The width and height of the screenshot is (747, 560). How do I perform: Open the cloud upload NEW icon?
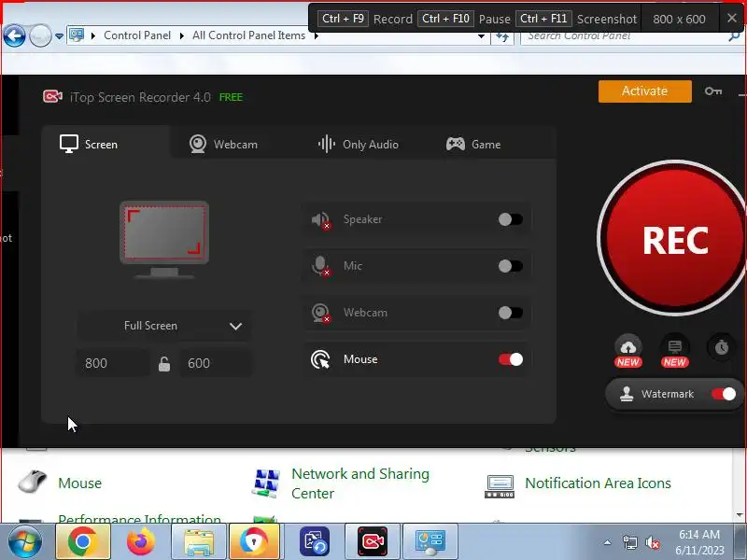click(x=627, y=351)
